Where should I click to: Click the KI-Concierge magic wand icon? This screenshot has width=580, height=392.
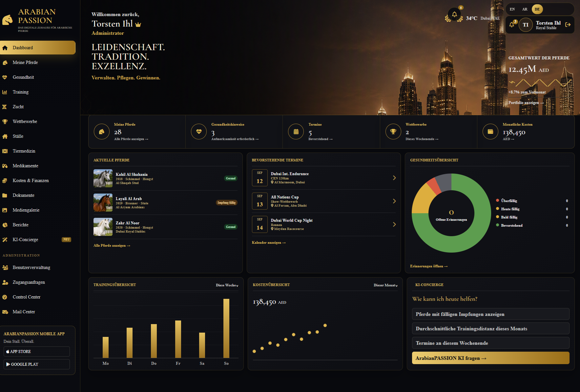(x=5, y=240)
